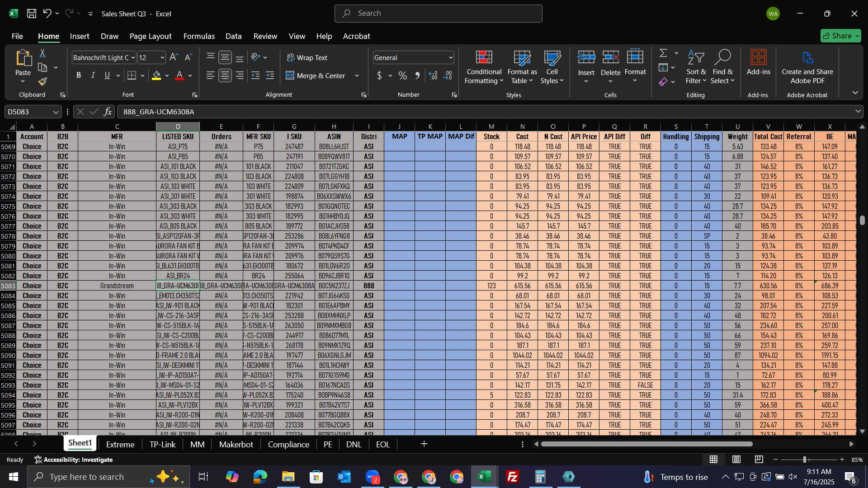Open the TP-Link sheet tab
Image resolution: width=868 pixels, height=488 pixels.
162,445
